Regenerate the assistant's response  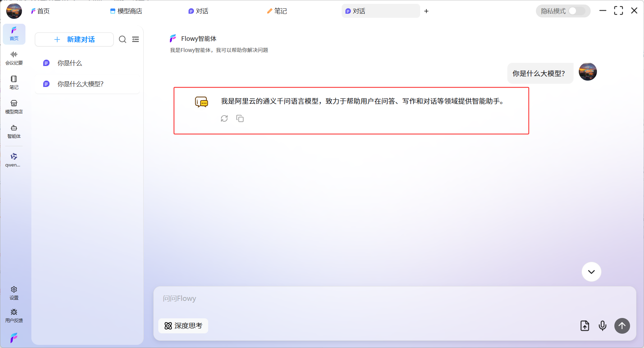[x=224, y=119]
